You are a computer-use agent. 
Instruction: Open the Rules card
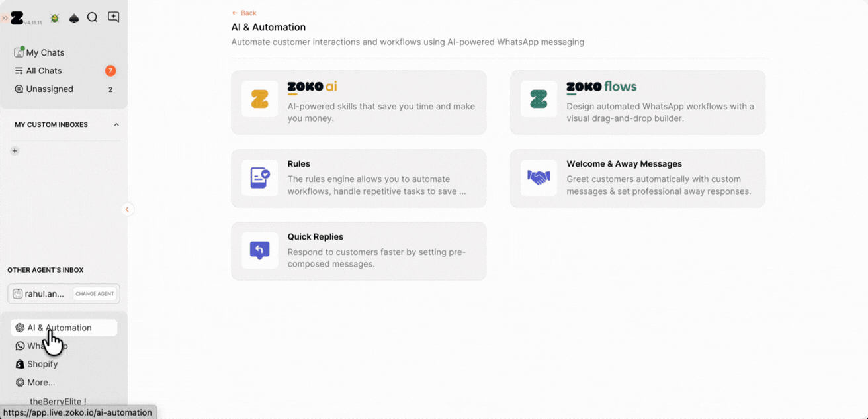pos(359,178)
